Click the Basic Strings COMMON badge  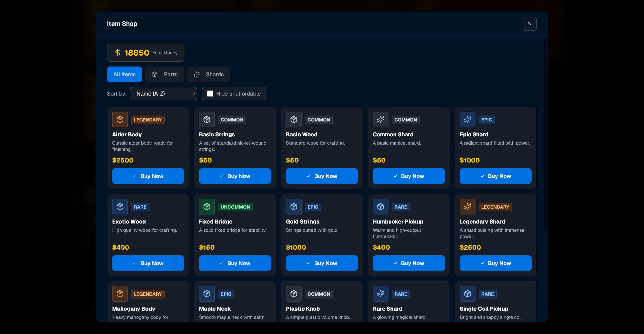click(x=232, y=120)
